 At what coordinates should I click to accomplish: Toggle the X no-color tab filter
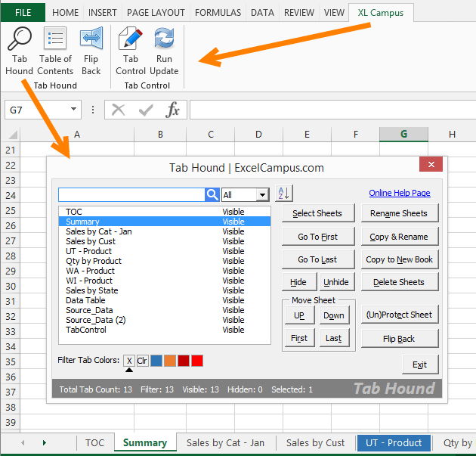129,361
